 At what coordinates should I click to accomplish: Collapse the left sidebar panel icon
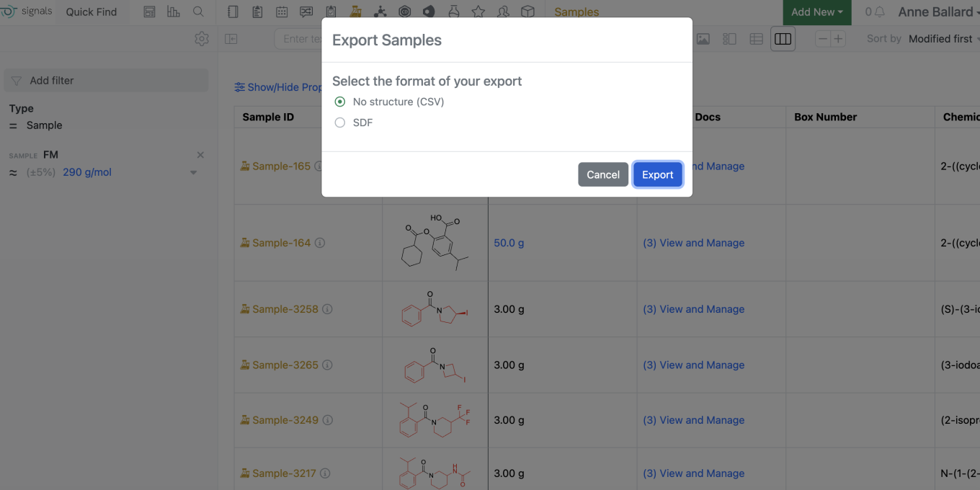click(231, 39)
